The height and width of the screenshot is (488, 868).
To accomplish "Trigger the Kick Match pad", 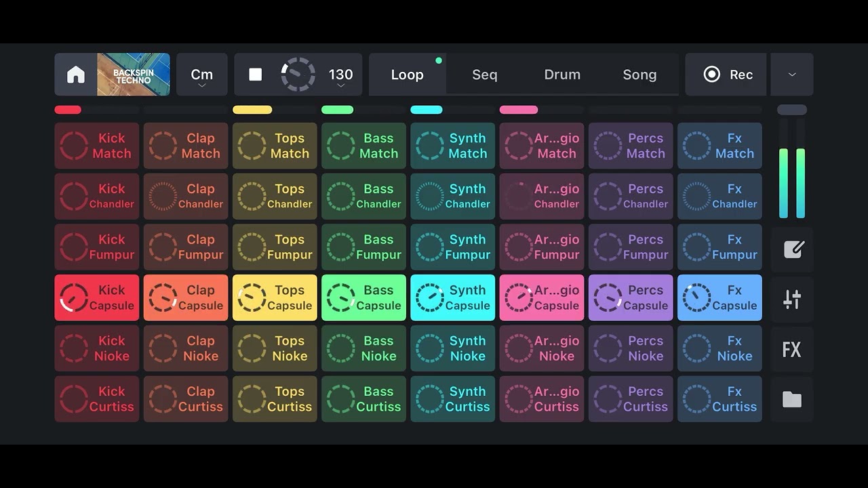I will pyautogui.click(x=97, y=146).
